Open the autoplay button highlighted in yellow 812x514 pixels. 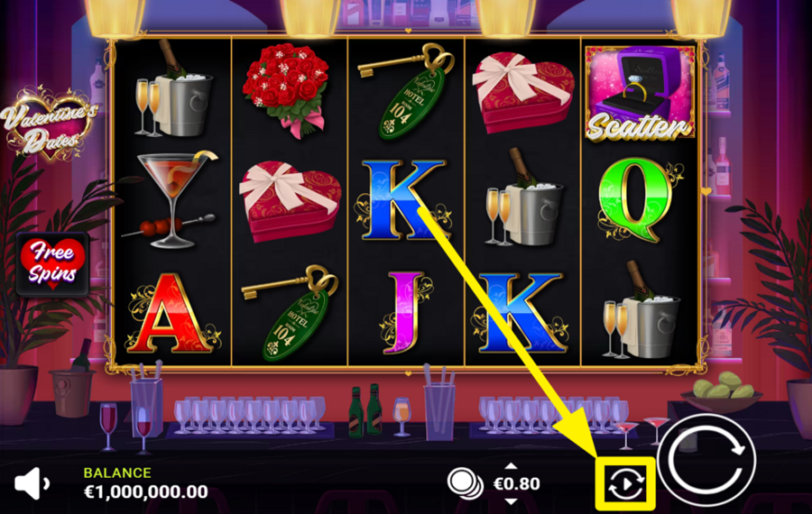pyautogui.click(x=625, y=484)
